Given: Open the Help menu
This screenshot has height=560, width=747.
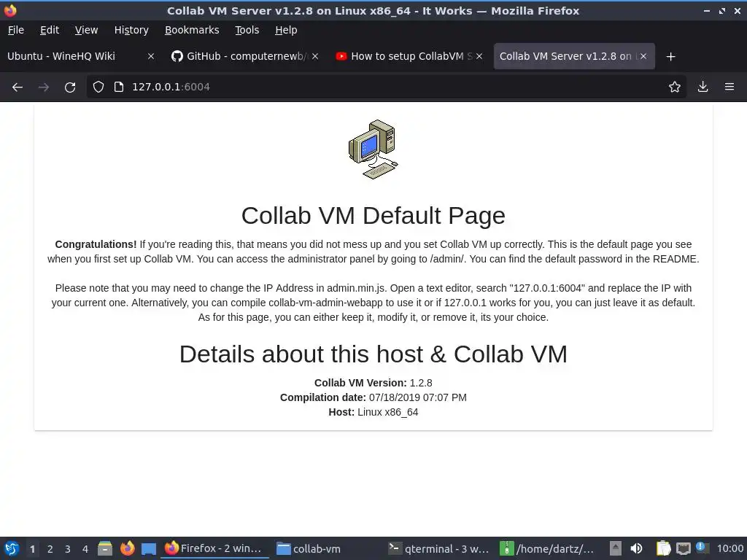Looking at the screenshot, I should (286, 30).
